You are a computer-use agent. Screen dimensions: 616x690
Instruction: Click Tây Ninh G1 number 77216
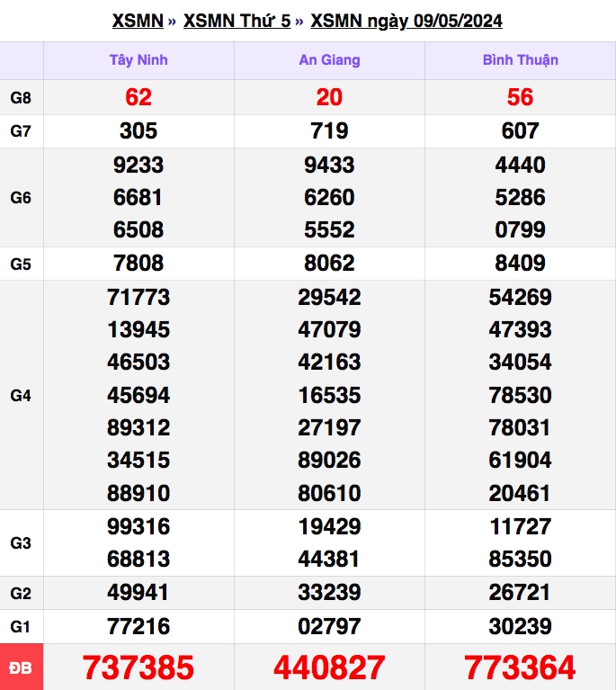pos(138,626)
